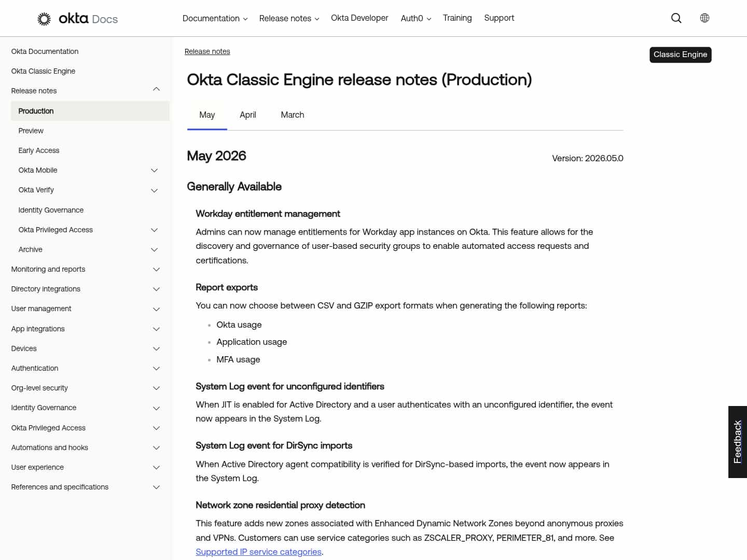Expand the Devices section

click(x=156, y=349)
